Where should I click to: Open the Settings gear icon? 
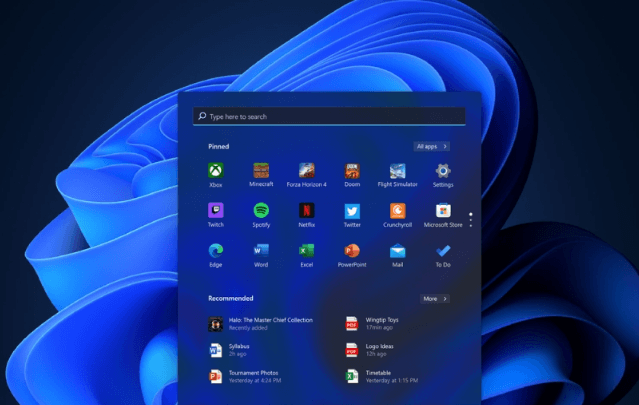pyautogui.click(x=443, y=171)
